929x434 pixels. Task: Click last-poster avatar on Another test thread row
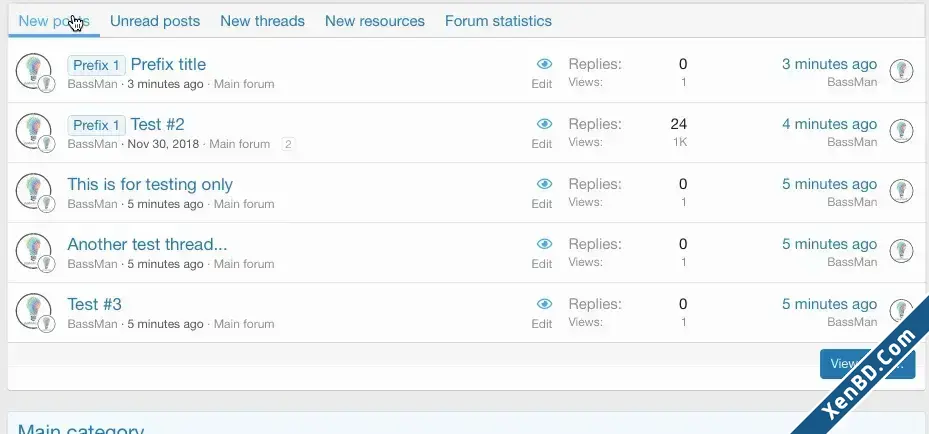coord(901,251)
